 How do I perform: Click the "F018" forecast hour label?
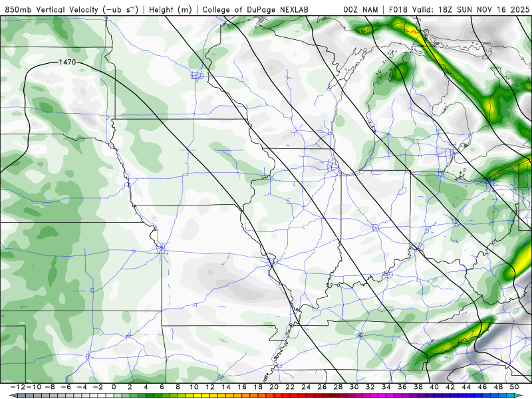(398, 9)
